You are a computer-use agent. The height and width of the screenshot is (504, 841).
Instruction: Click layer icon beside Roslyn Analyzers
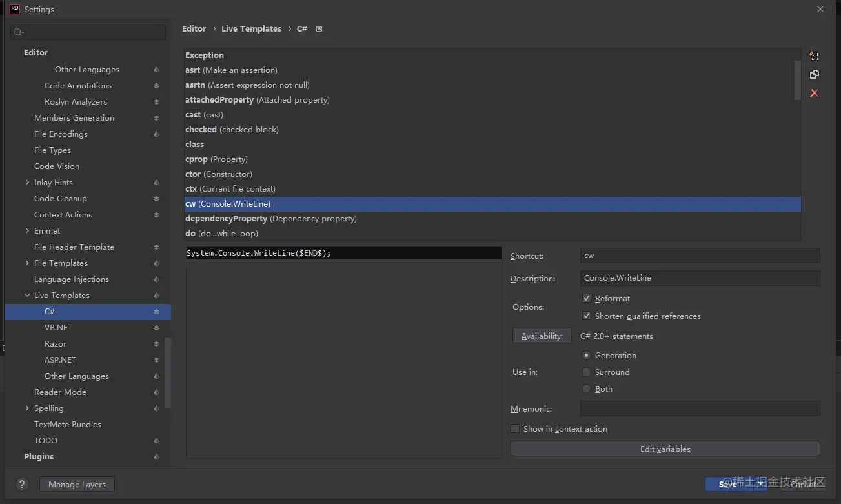tap(156, 102)
